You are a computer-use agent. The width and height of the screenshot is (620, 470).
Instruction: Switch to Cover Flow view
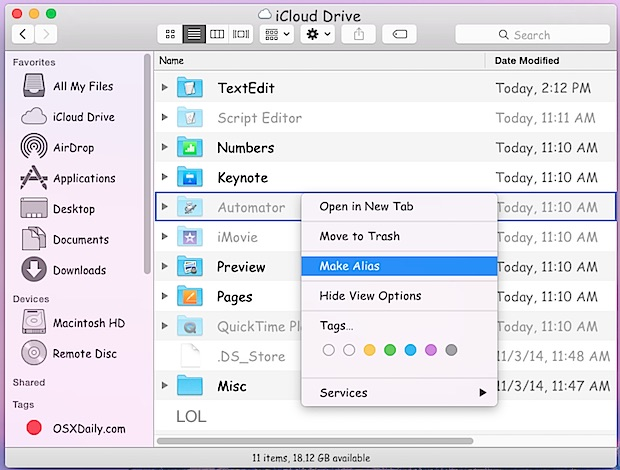point(240,34)
